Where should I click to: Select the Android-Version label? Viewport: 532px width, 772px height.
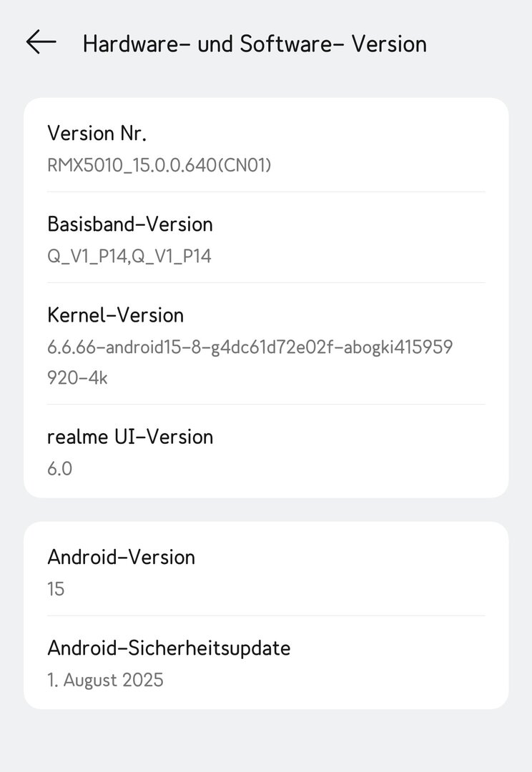pyautogui.click(x=121, y=557)
